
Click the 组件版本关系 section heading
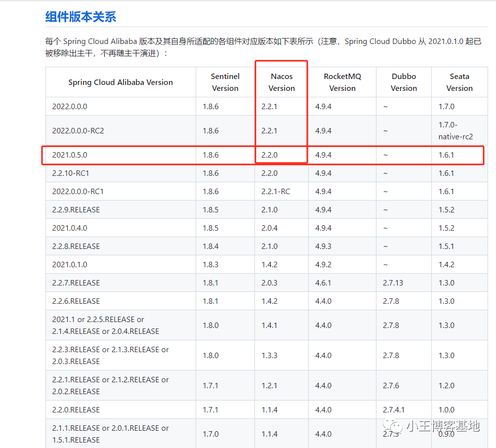[x=81, y=16]
